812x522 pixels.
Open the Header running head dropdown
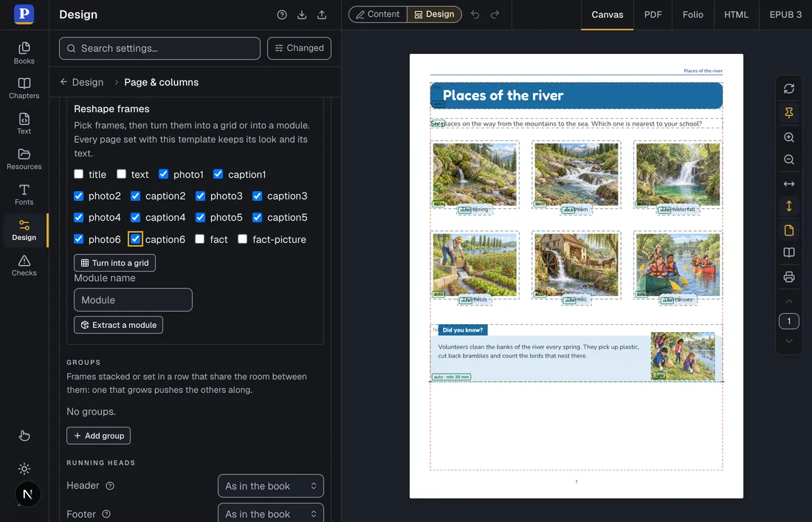[271, 487]
